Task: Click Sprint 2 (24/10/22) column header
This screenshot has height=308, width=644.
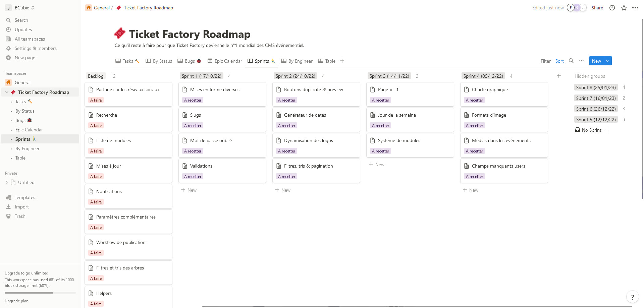Action: [296, 76]
